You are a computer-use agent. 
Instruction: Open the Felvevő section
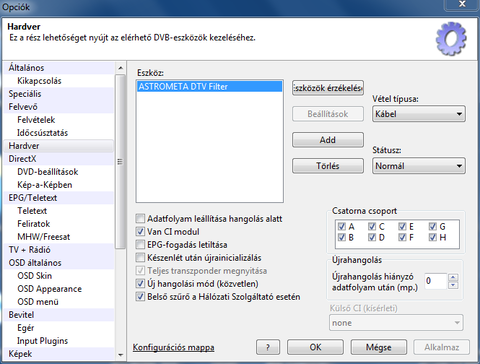tap(58, 107)
